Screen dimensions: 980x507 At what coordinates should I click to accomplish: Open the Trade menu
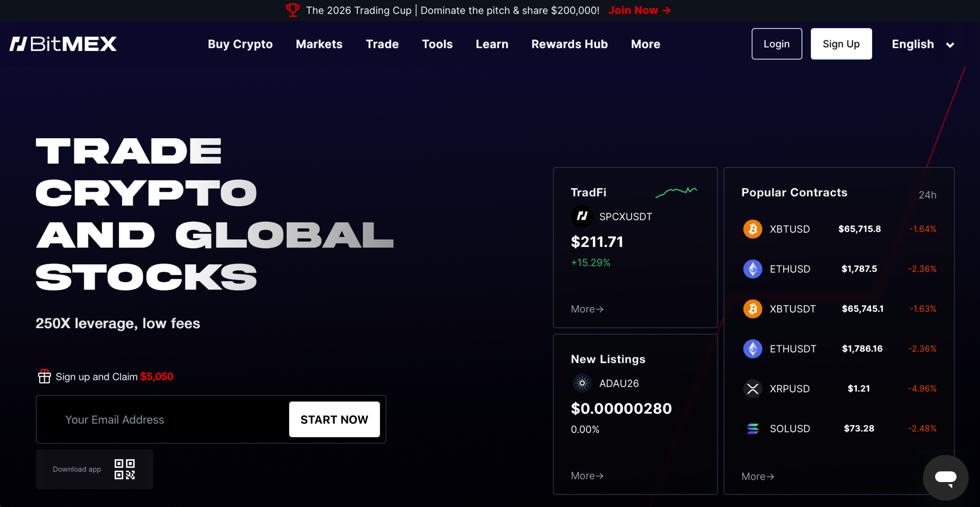click(382, 44)
